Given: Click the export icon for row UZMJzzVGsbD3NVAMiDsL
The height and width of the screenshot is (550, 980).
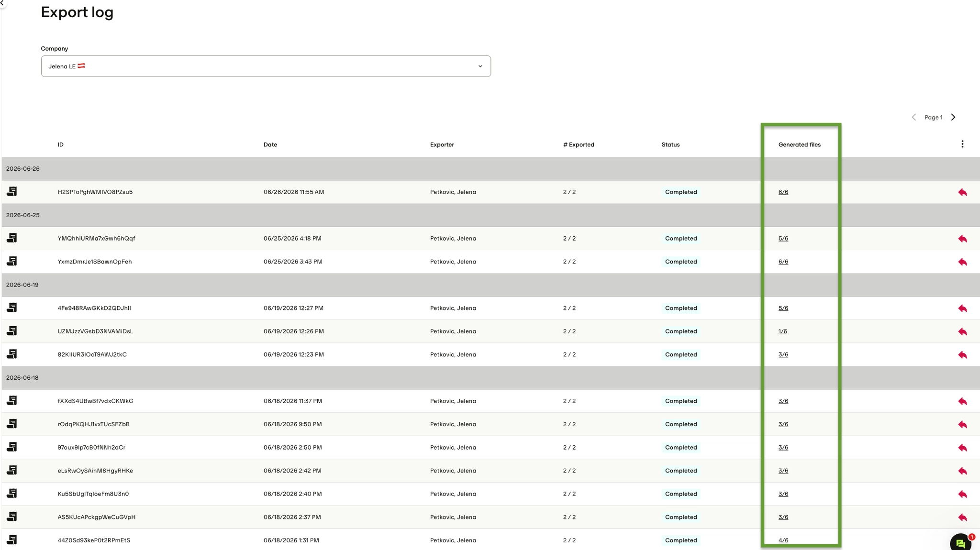Looking at the screenshot, I should pos(12,331).
